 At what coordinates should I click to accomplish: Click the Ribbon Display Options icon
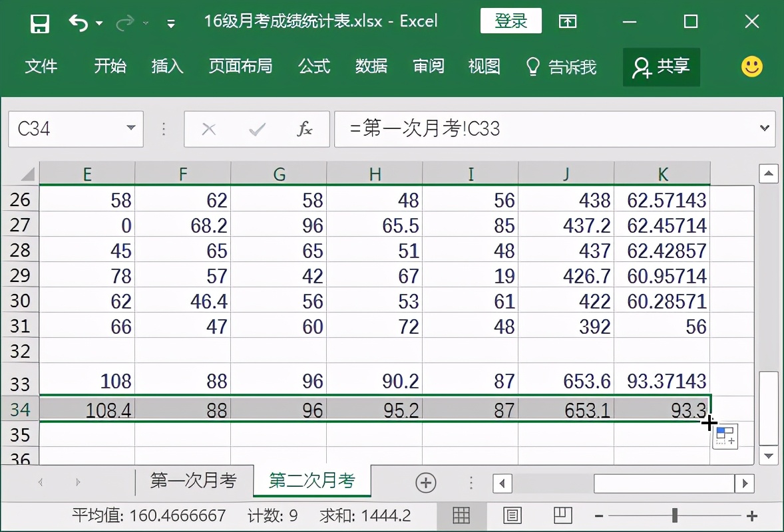[568, 21]
